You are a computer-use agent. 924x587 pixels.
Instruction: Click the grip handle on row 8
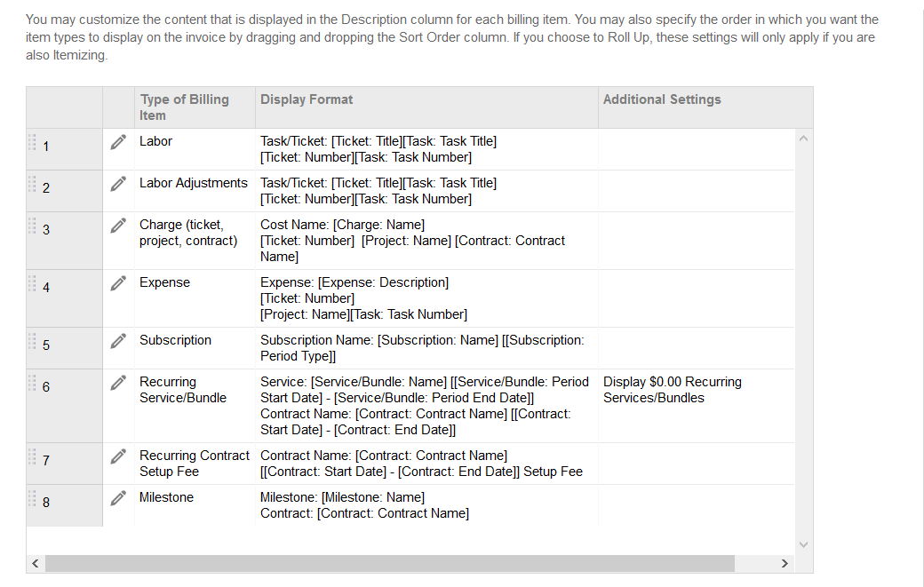[x=32, y=498]
